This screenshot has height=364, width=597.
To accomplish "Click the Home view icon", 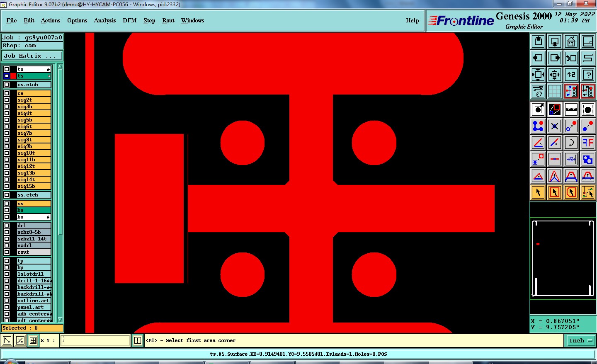I will click(571, 41).
